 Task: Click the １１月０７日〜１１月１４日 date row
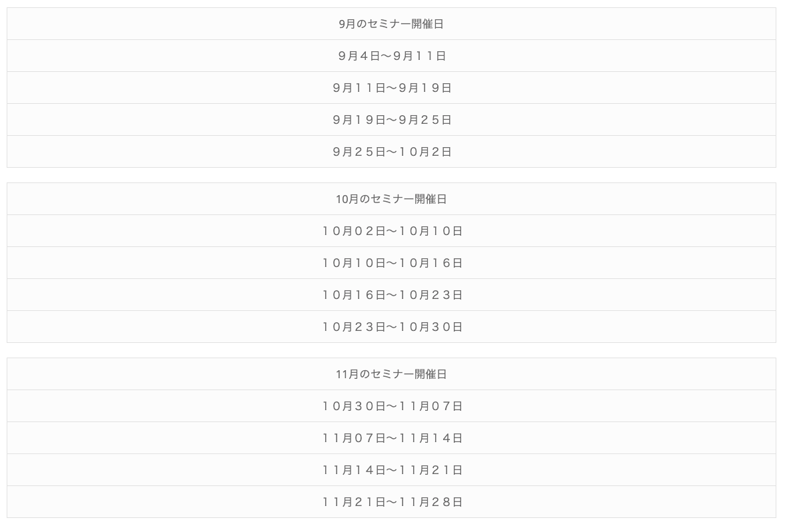391,438
